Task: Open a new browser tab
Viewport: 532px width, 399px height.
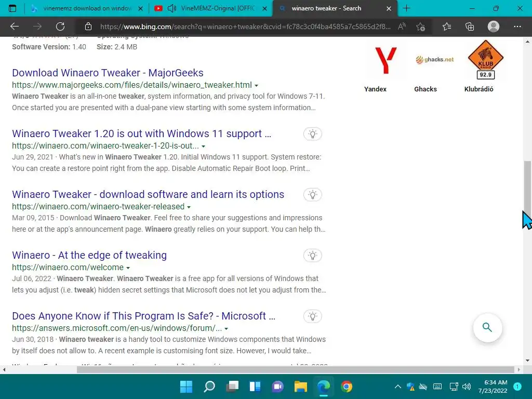Action: pos(406,8)
